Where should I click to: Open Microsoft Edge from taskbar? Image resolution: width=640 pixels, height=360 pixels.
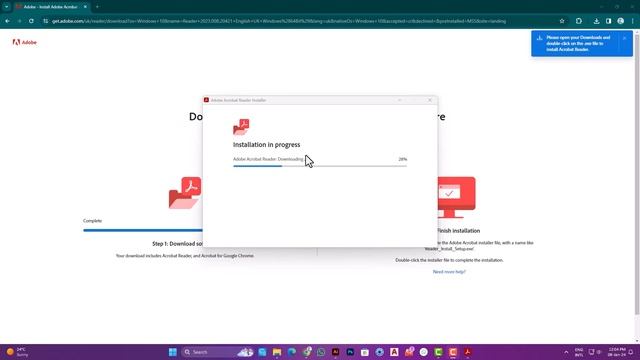292,352
